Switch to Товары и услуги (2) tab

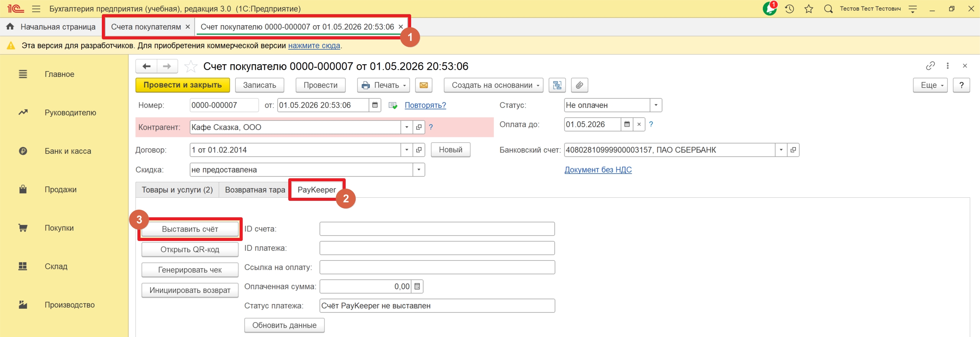(177, 190)
